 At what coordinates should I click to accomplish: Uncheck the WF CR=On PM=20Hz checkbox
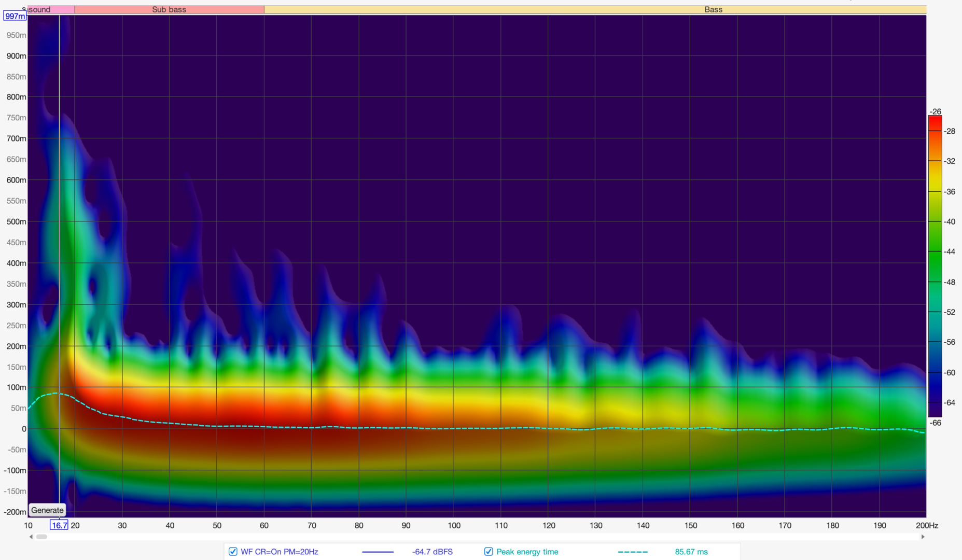[233, 552]
